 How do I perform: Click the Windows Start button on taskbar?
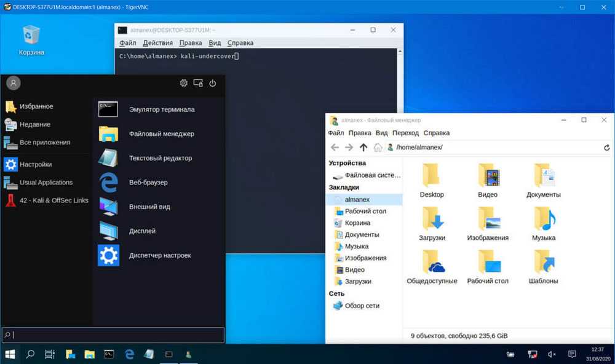[x=10, y=354]
